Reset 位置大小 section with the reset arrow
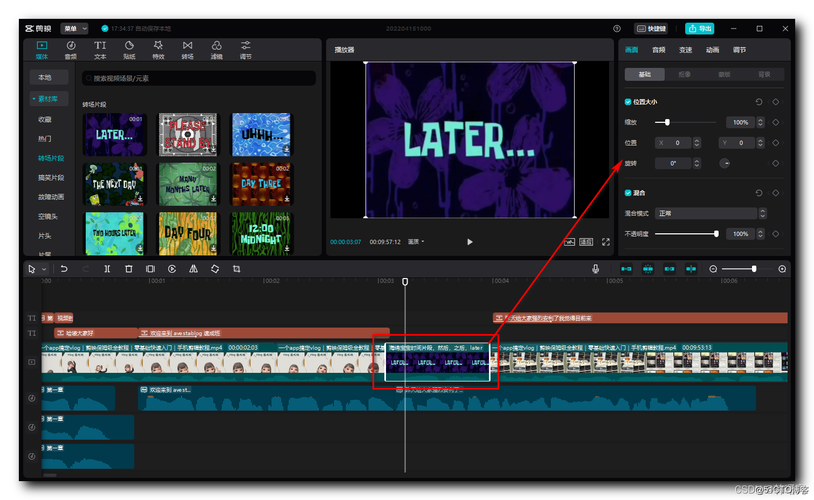 (x=758, y=102)
